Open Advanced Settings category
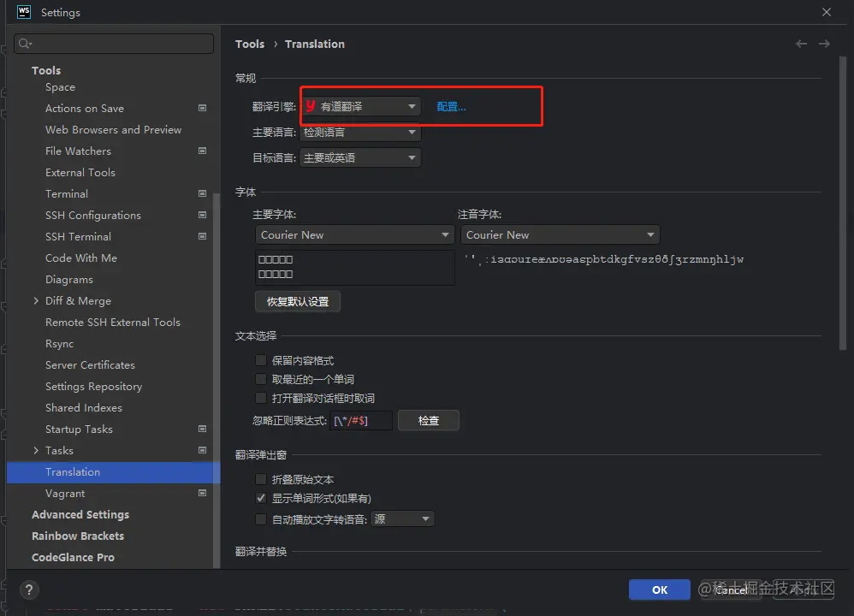Screen dimensions: 854x616 click(x=80, y=515)
